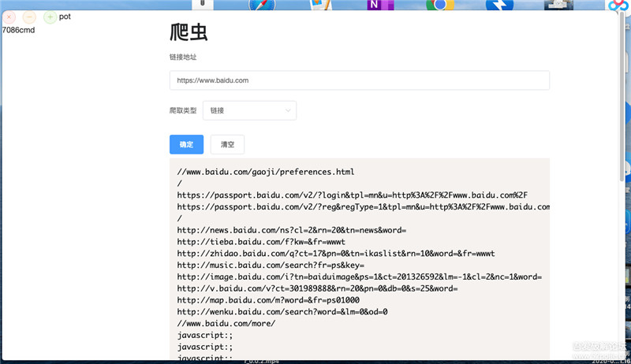Screen dimensions: 631x364
Task: Click the v.baidu.com result line
Action: 318,288
